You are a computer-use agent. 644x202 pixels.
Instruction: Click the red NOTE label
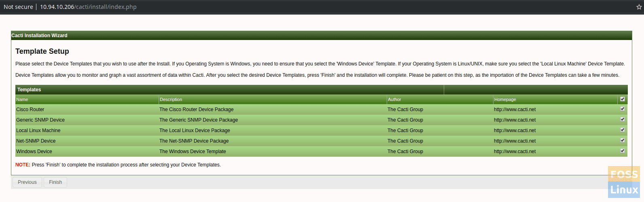pyautogui.click(x=23, y=165)
